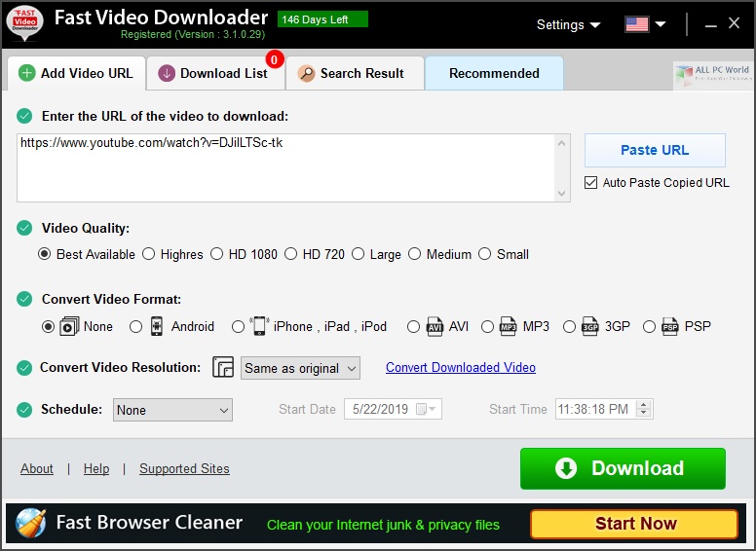Click inside the video URL text box

[x=286, y=167]
